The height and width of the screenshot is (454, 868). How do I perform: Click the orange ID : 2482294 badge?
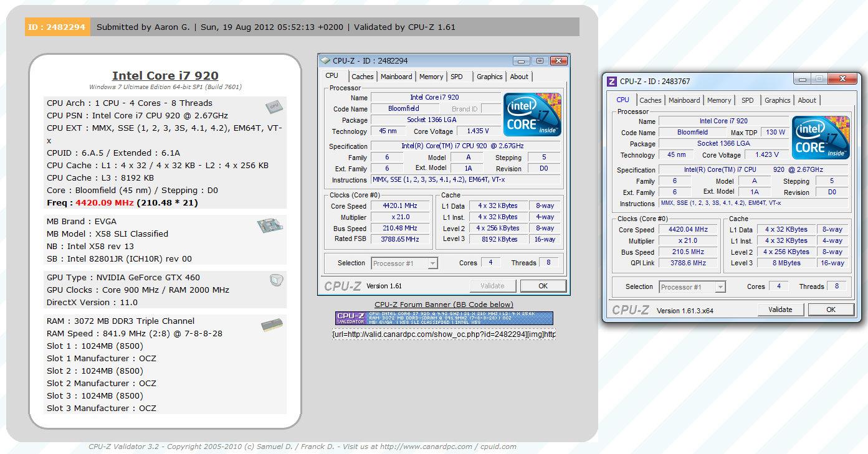point(57,27)
